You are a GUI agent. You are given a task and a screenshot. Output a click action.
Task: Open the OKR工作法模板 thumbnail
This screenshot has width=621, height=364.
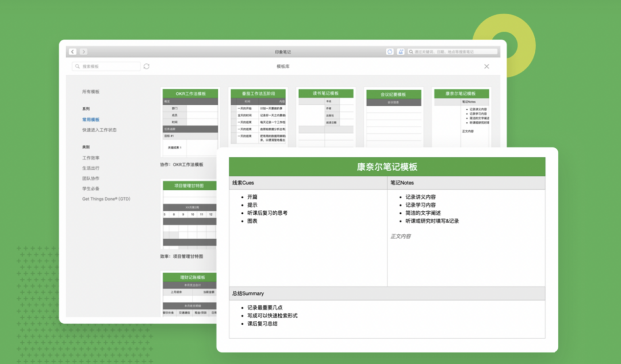(x=190, y=122)
